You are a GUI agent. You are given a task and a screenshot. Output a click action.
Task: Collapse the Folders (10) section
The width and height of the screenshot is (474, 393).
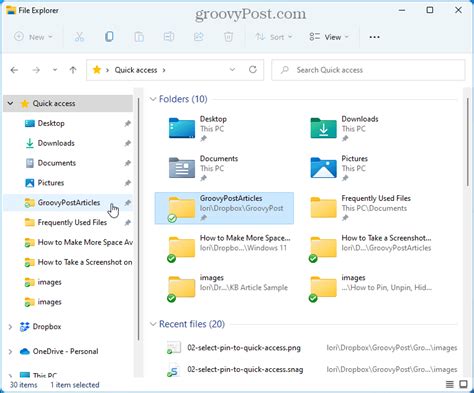pos(153,99)
